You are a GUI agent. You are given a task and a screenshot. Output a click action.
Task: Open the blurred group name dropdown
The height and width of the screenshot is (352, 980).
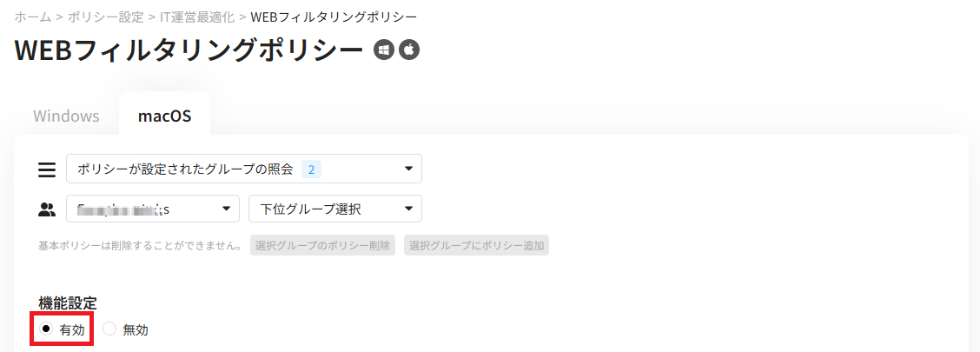153,209
